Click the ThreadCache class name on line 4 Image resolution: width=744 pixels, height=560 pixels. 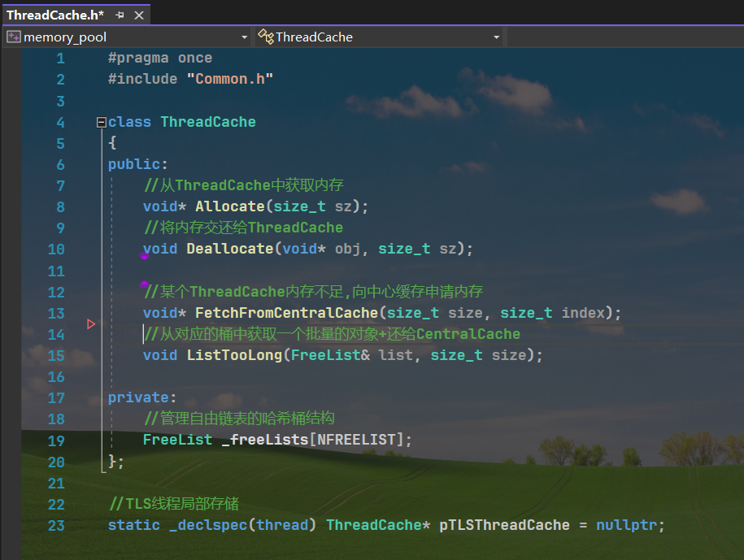click(208, 122)
